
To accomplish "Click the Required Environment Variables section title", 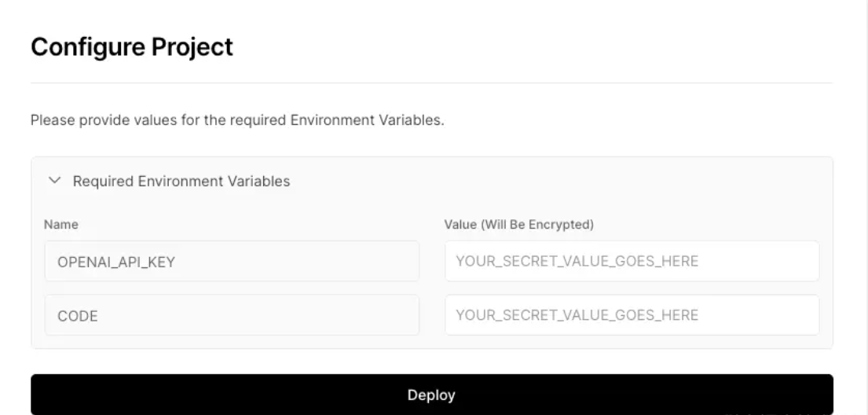I will click(x=181, y=182).
